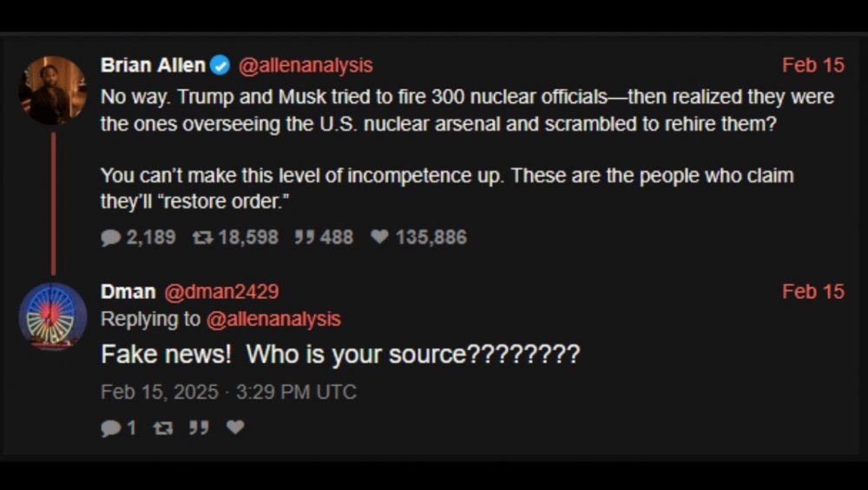Viewport: 868px width, 490px height.
Task: Click heart icon on Dman's reply
Action: 235,427
